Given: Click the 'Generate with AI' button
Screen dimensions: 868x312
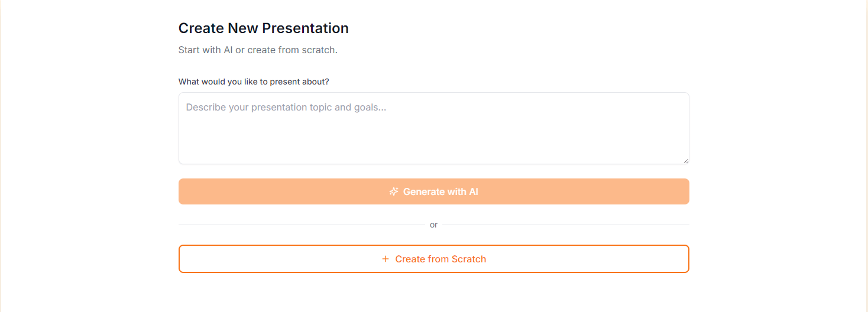Looking at the screenshot, I should (434, 191).
